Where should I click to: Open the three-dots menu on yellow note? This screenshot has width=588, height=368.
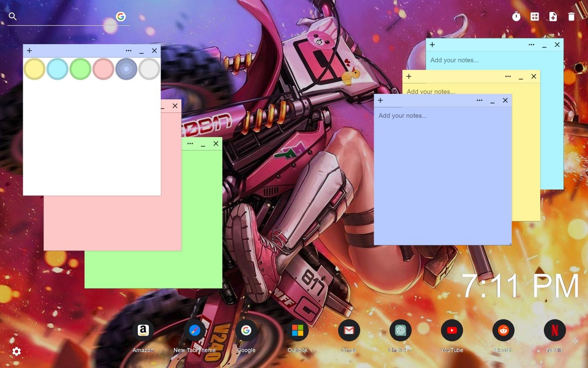click(508, 76)
